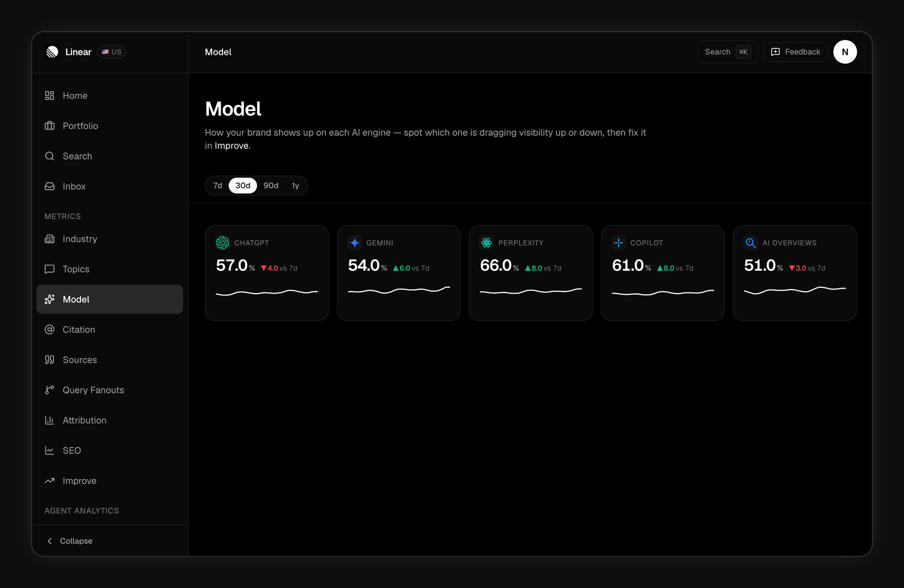Click the Attribution bar chart icon
This screenshot has height=588, width=904.
50,420
